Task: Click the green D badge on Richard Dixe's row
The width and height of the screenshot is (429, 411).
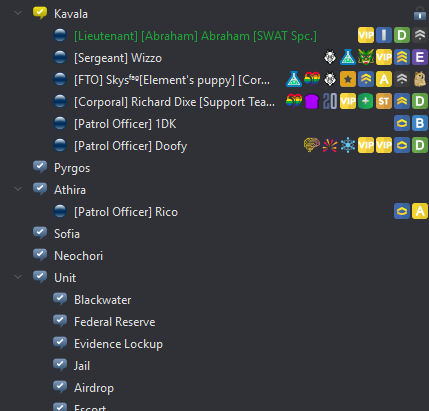Action: (420, 101)
